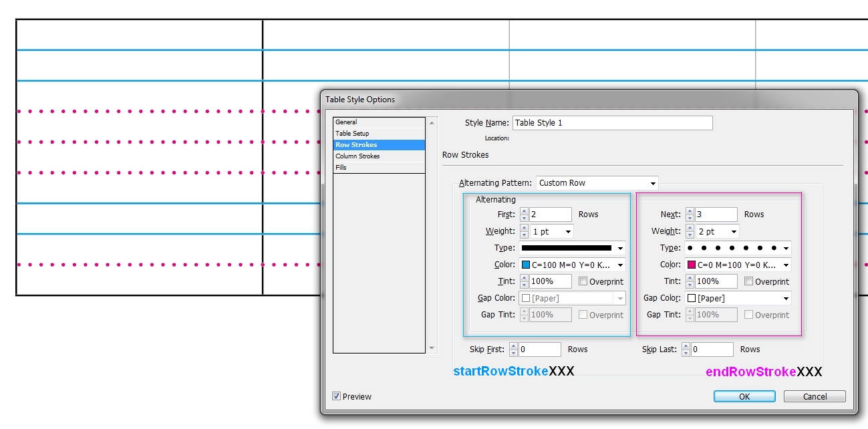Select the Row Strokes category
Image resolution: width=868 pixels, height=429 pixels.
pyautogui.click(x=379, y=145)
